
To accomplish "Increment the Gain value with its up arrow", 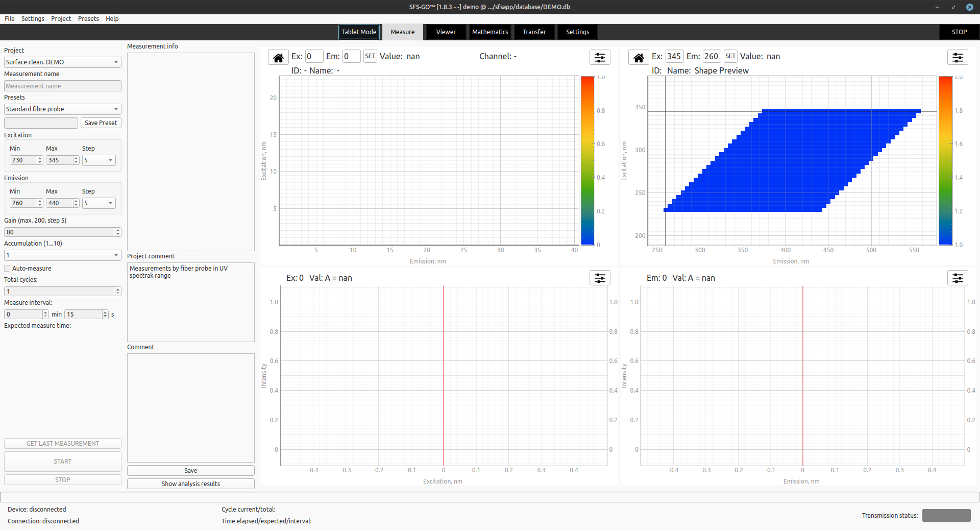I will click(x=118, y=230).
